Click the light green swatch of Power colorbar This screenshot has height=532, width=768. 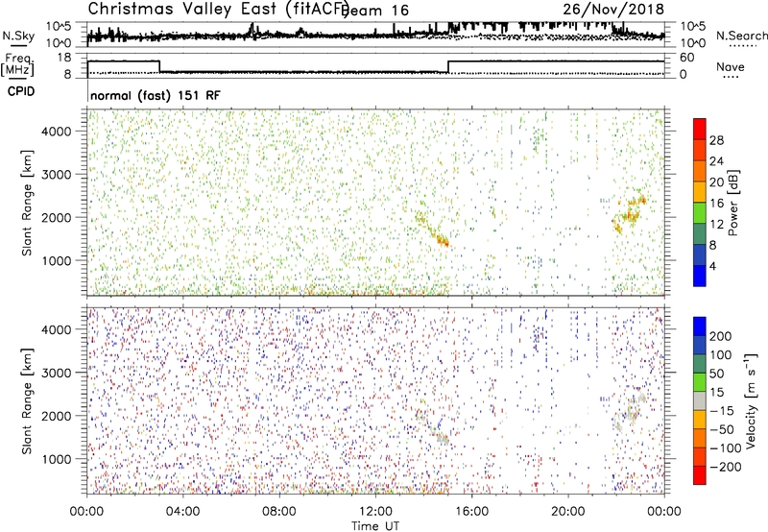click(699, 212)
